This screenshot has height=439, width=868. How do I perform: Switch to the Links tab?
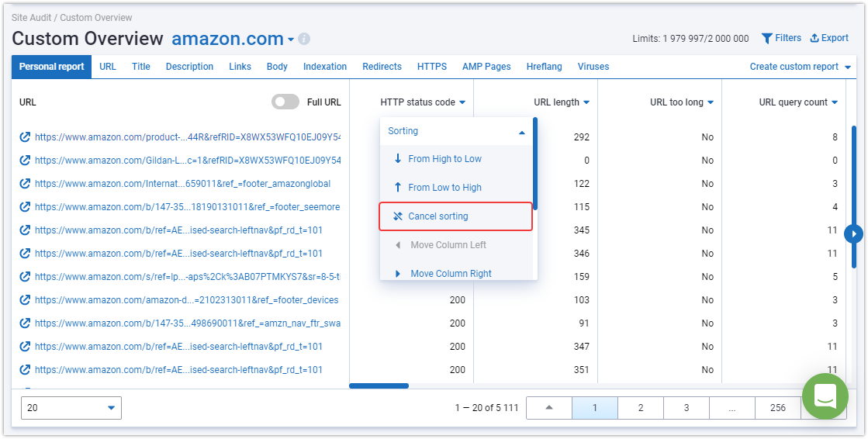[240, 67]
